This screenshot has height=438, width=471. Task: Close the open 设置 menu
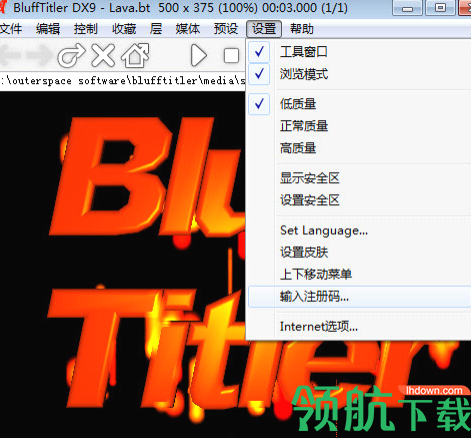(x=264, y=29)
